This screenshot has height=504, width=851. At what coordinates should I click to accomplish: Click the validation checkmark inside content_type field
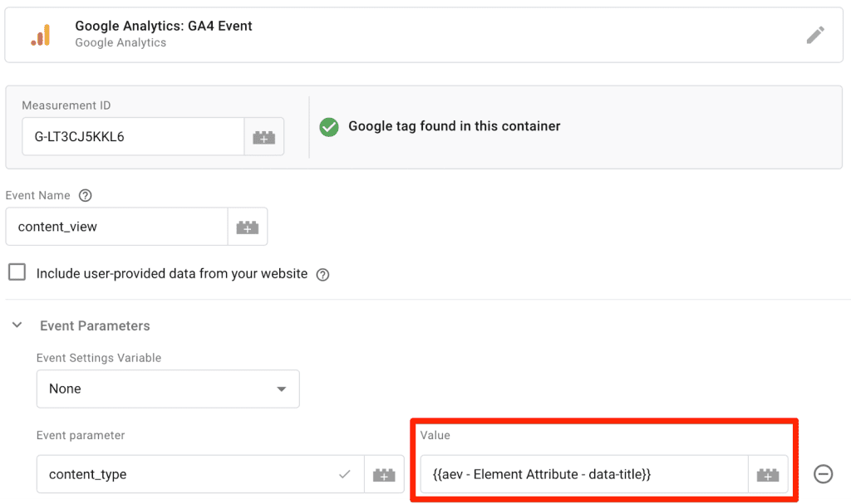tap(344, 474)
